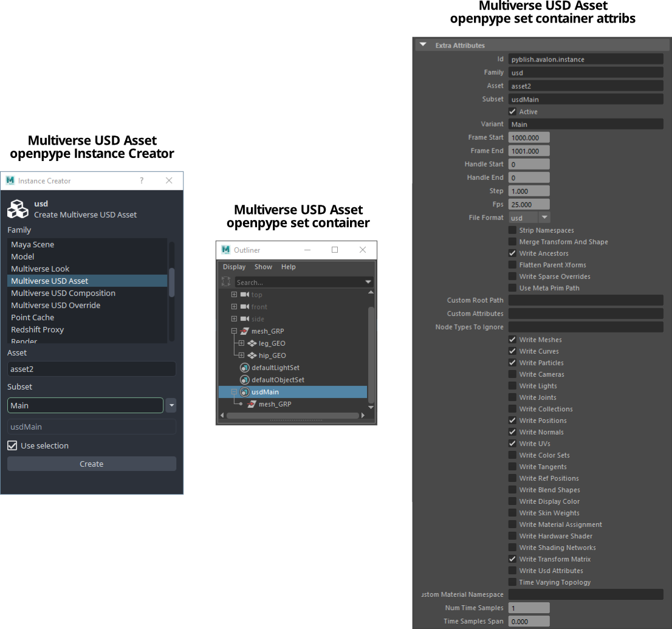Click the usd cubes icon in Instance Creator
Screen dimensions: 672x629
(18, 209)
